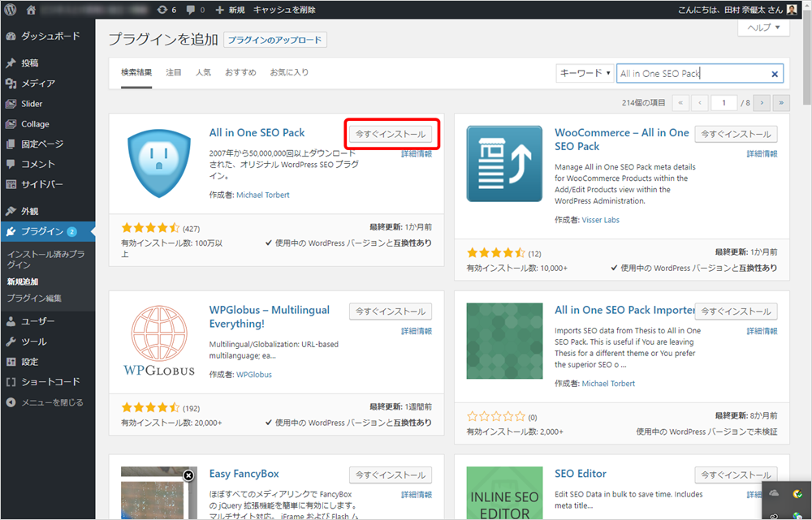Screen dimensions: 812x520
Task: Open the WPGlobus author link
Action: pyautogui.click(x=253, y=375)
